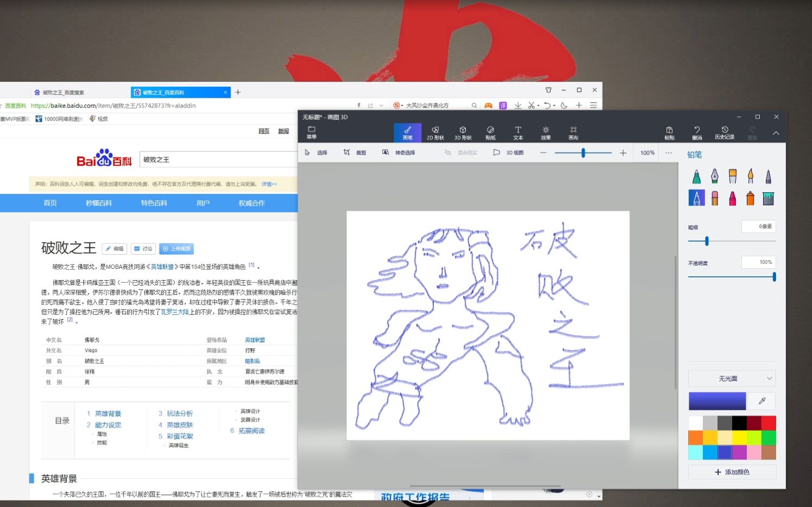Select the fill bucket tool
Screen dimensions: 812x507
(x=768, y=198)
